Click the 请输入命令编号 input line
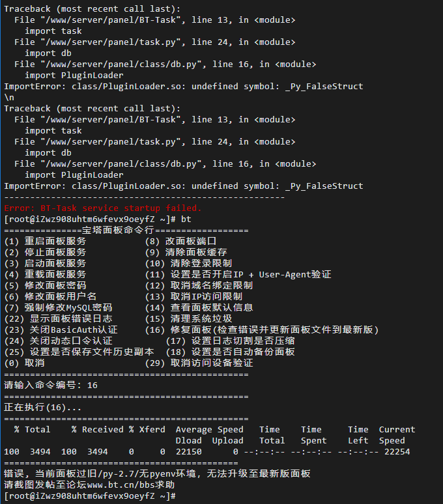This screenshot has width=443, height=504. coord(51,385)
